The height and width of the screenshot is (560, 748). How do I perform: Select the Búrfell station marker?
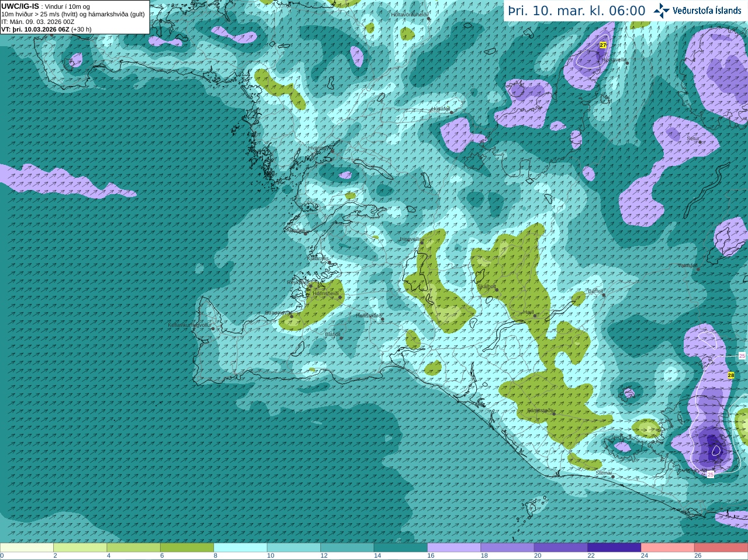[x=604, y=295]
